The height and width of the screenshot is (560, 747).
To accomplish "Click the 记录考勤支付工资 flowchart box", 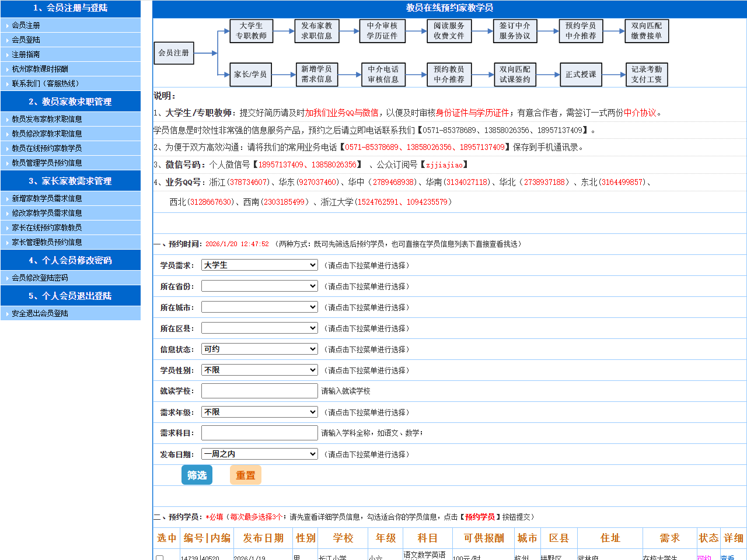I will pos(646,75).
